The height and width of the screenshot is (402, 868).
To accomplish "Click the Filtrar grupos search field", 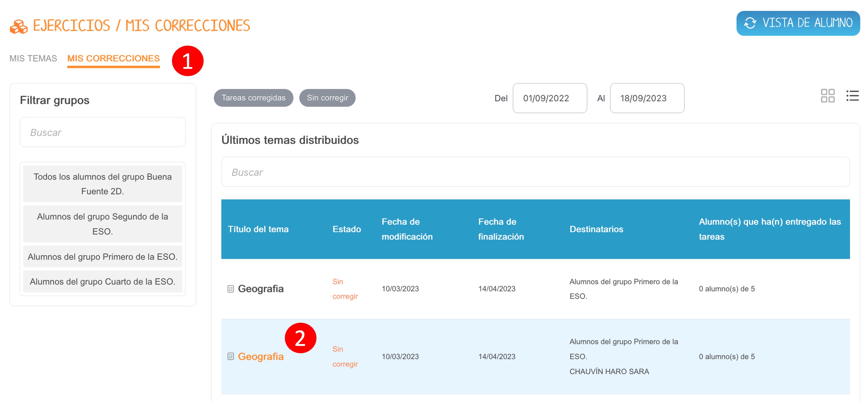I will point(102,132).
